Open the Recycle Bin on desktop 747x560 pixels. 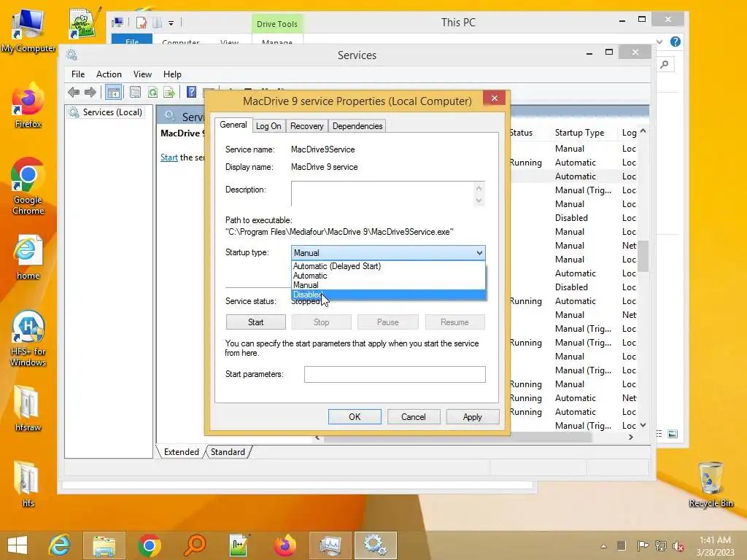[711, 485]
